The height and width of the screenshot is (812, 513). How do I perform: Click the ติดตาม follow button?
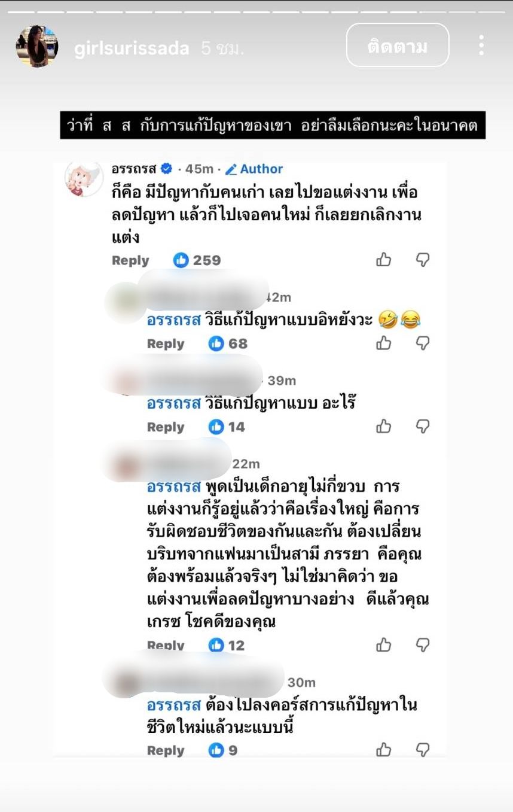(x=398, y=45)
